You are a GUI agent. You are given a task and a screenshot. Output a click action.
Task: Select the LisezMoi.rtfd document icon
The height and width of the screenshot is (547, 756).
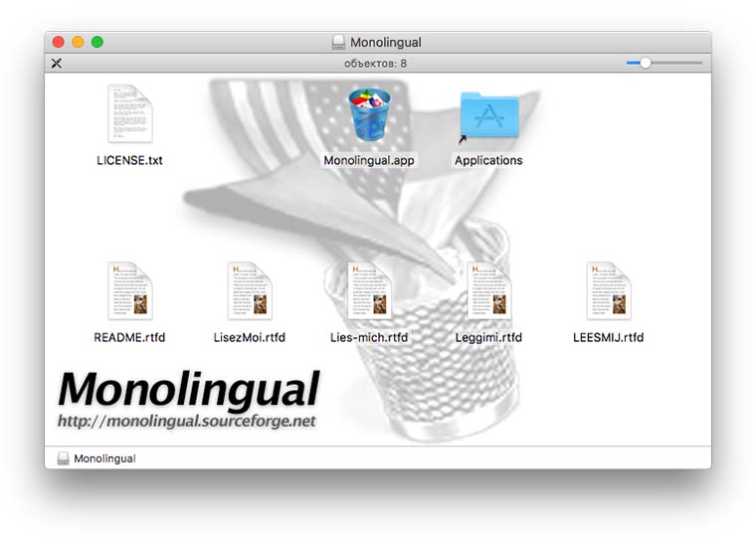pos(250,290)
